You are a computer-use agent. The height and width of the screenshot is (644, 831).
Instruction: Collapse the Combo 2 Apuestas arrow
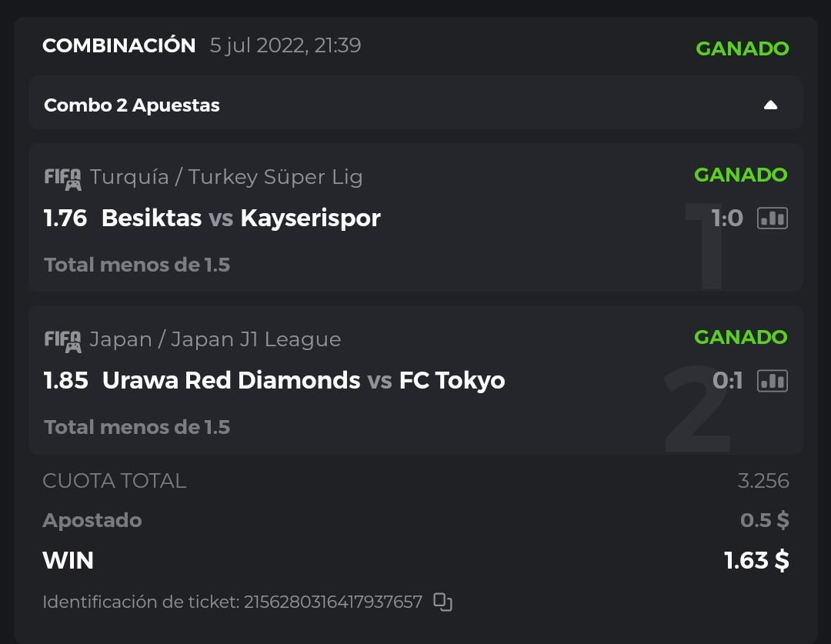tap(770, 105)
